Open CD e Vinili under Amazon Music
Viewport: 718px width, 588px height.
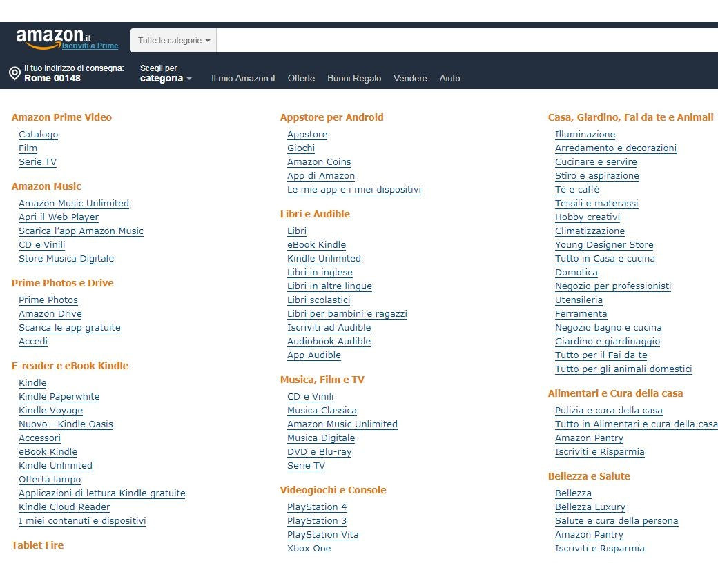pos(41,245)
